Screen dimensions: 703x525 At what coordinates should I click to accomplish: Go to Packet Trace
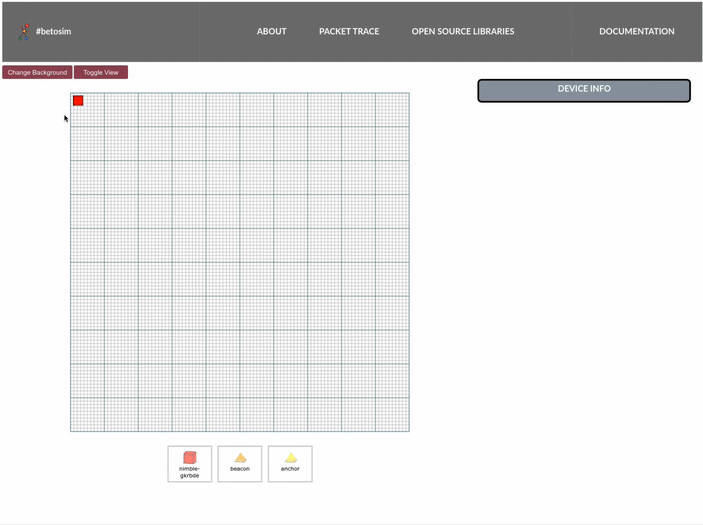[349, 31]
